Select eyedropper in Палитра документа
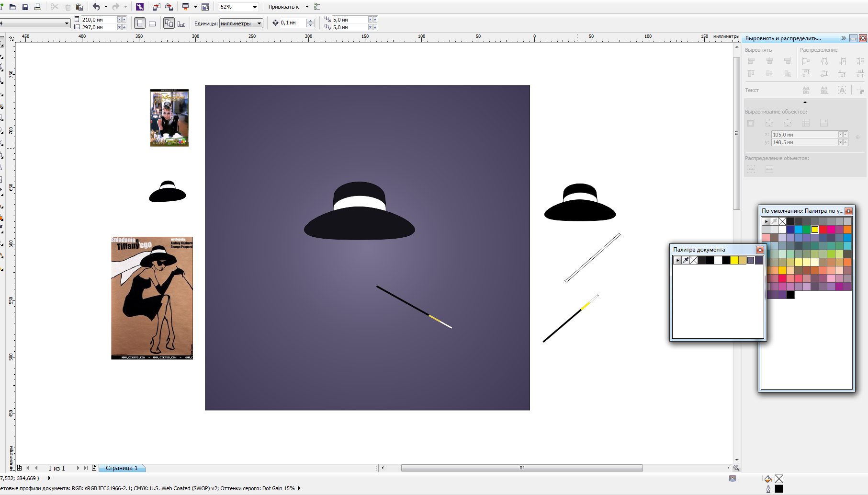The image size is (868, 495). [x=686, y=260]
